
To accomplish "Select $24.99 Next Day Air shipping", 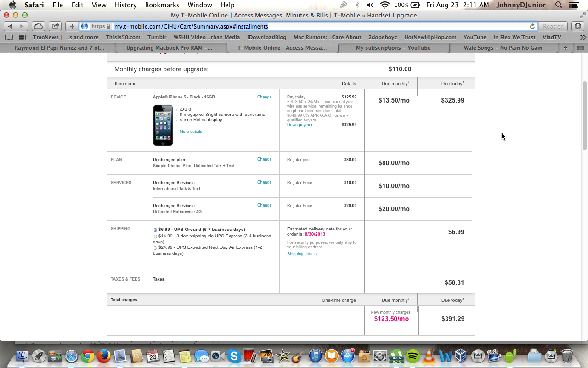I will click(x=155, y=247).
